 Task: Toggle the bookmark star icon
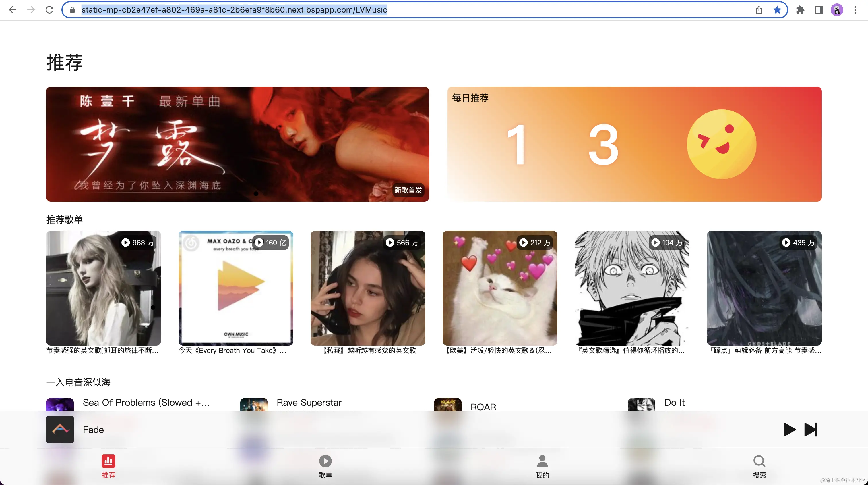(777, 10)
